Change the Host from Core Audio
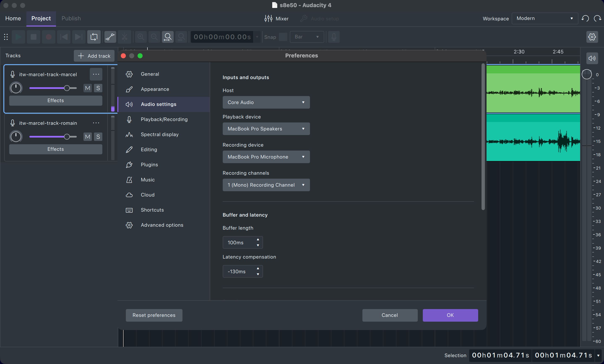Viewport: 604px width, 364px height. coord(266,103)
